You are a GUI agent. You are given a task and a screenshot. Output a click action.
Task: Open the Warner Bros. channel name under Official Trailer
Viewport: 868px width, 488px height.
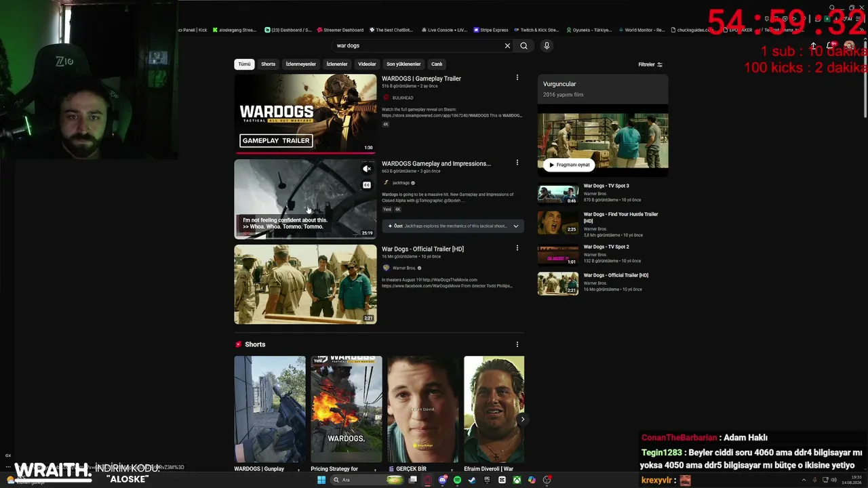coord(404,268)
